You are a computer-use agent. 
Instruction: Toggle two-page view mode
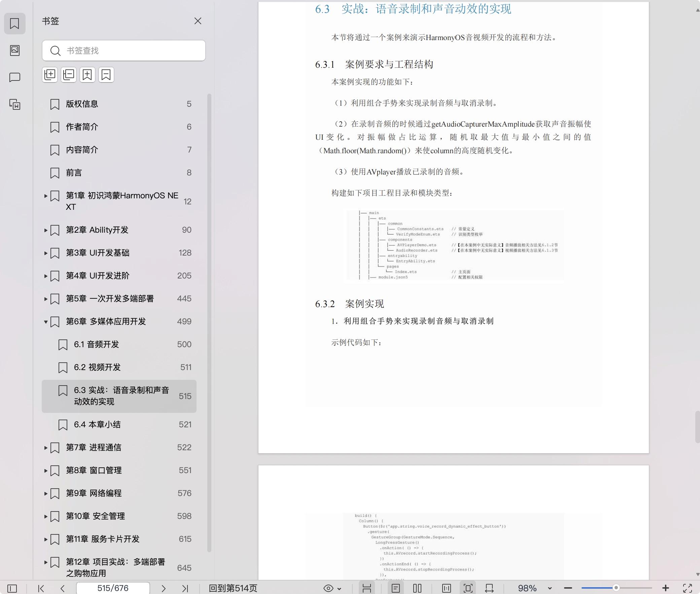417,588
